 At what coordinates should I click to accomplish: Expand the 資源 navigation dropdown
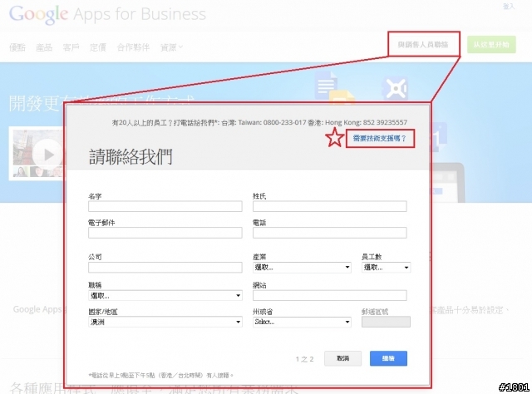171,47
